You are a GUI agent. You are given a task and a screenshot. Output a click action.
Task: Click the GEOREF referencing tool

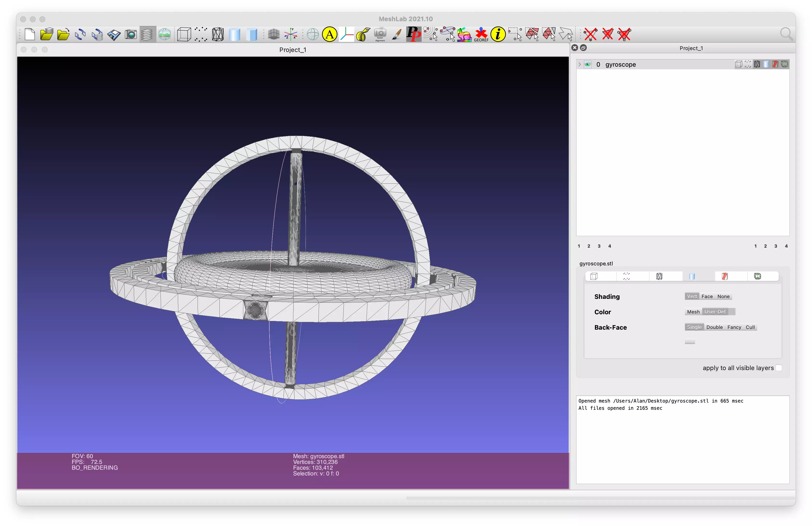tap(481, 34)
